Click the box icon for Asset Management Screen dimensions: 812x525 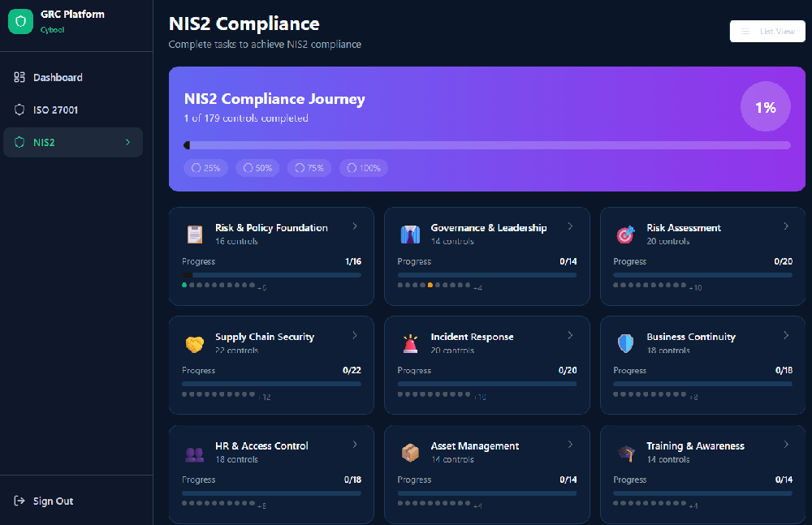pyautogui.click(x=410, y=453)
